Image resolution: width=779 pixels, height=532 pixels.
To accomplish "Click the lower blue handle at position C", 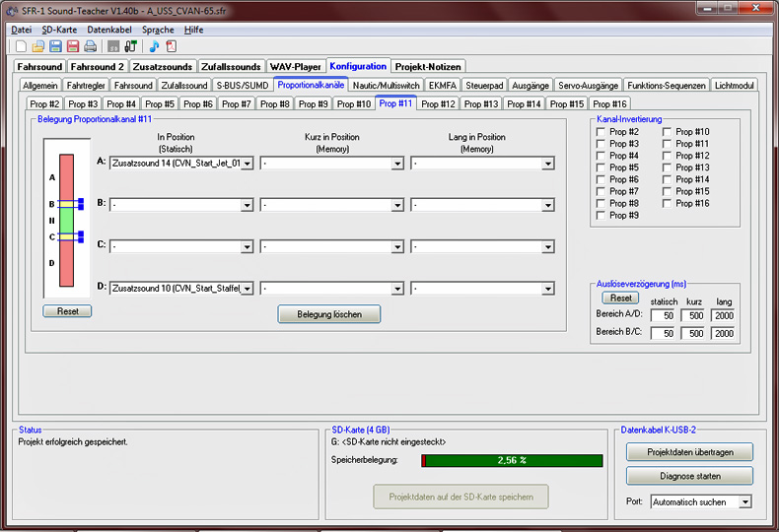I will click(x=81, y=239).
